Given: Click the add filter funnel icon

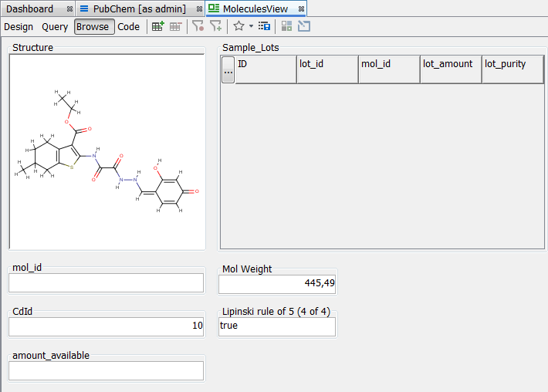Looking at the screenshot, I should point(216,26).
